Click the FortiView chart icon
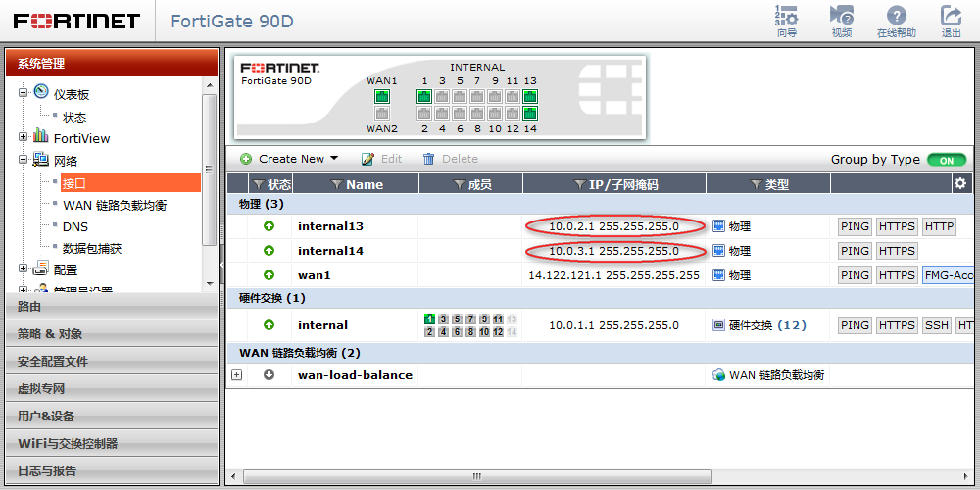The height and width of the screenshot is (490, 980). pyautogui.click(x=40, y=135)
